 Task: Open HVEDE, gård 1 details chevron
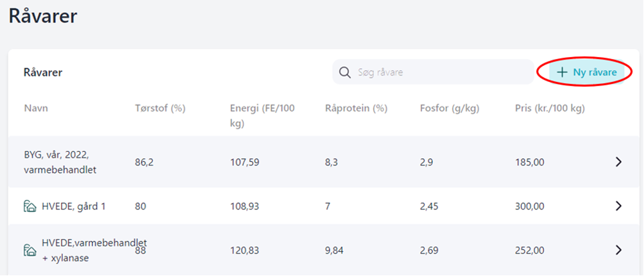click(618, 206)
